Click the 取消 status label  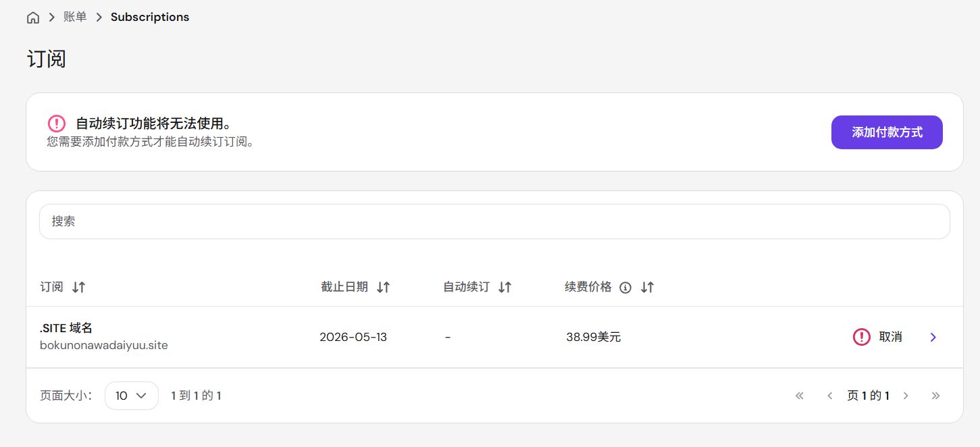tap(890, 337)
